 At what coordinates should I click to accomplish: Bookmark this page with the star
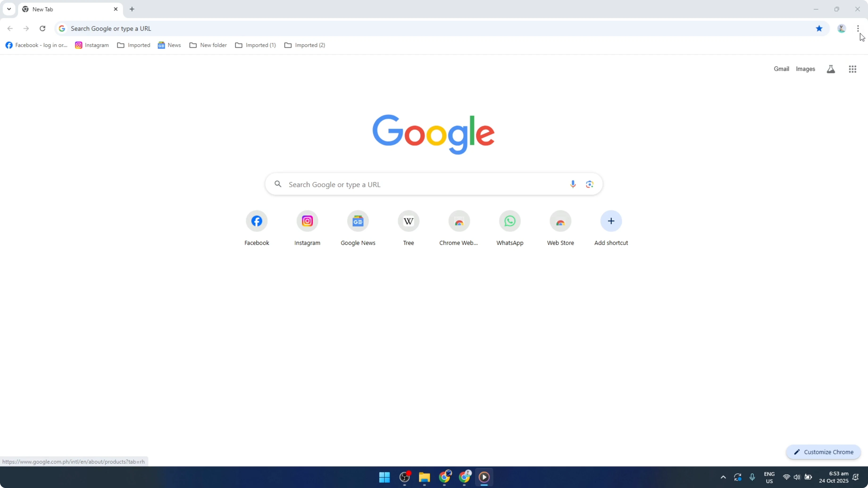click(x=819, y=28)
